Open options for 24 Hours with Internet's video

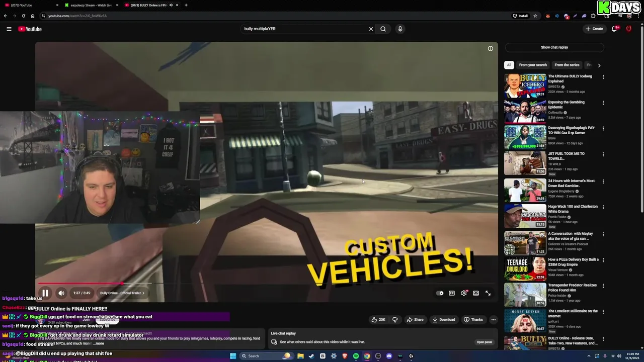coord(603,182)
